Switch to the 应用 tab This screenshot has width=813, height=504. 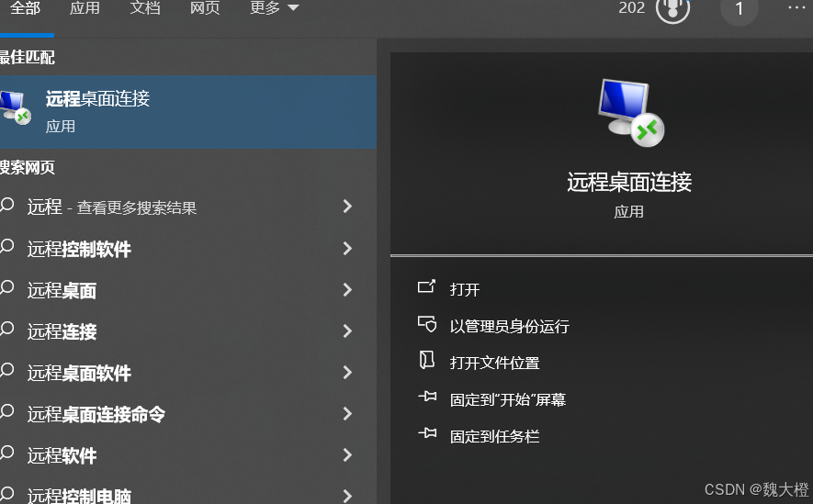85,7
